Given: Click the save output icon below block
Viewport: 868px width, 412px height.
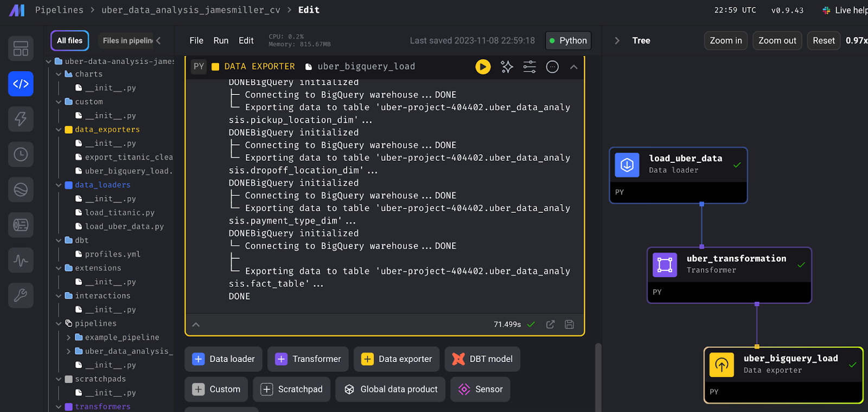Looking at the screenshot, I should [569, 325].
